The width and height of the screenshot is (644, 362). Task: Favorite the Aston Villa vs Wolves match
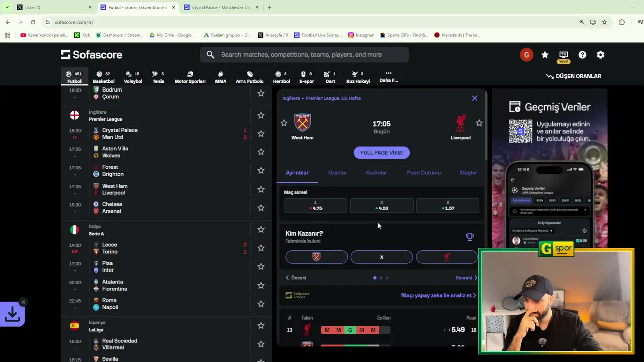(261, 152)
